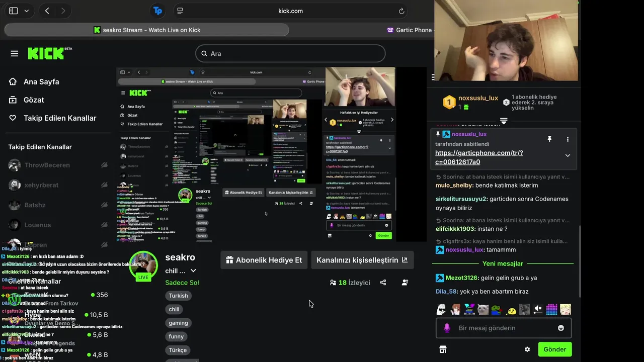Select the Turkish tag

coord(178,296)
